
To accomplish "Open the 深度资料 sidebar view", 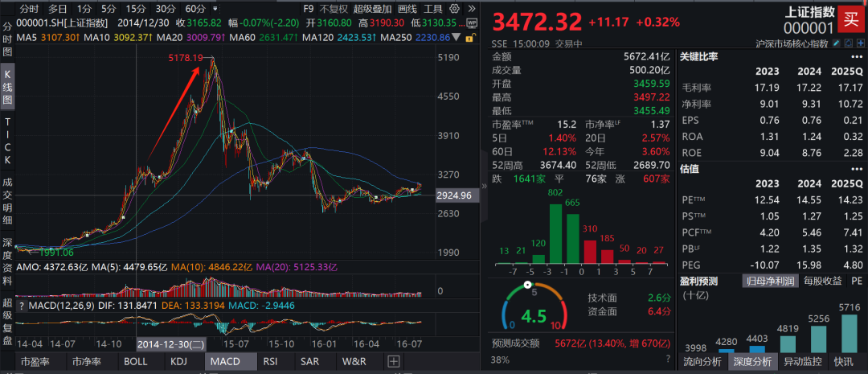I will pos(7,261).
